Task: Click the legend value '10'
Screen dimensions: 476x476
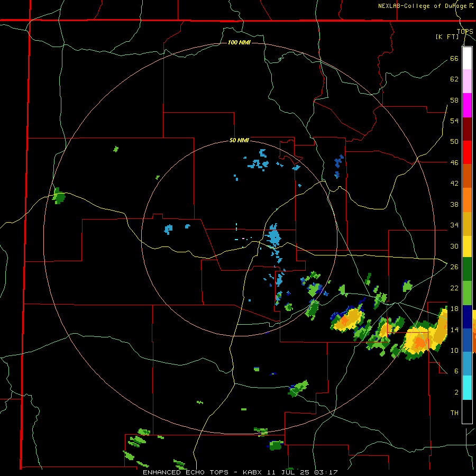Action: (x=454, y=350)
